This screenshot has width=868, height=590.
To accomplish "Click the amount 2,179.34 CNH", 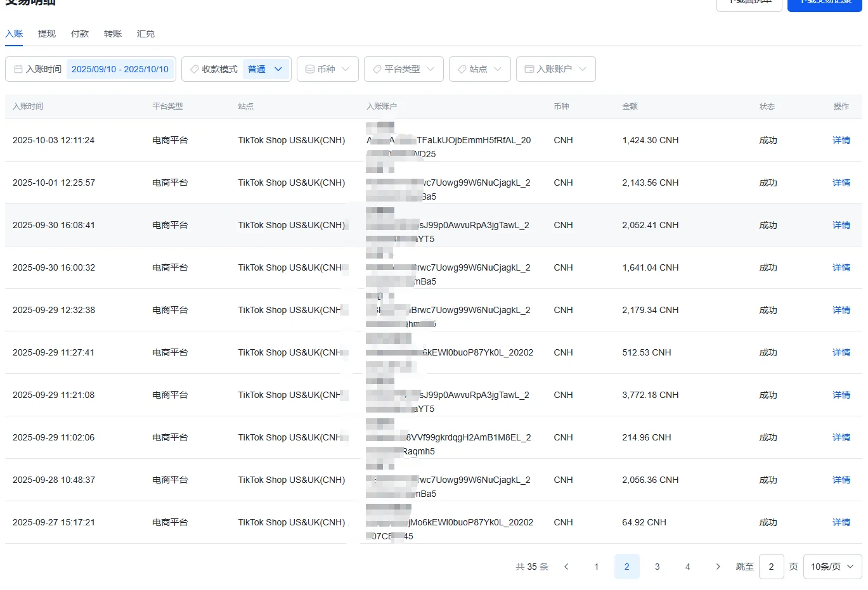I will click(651, 310).
